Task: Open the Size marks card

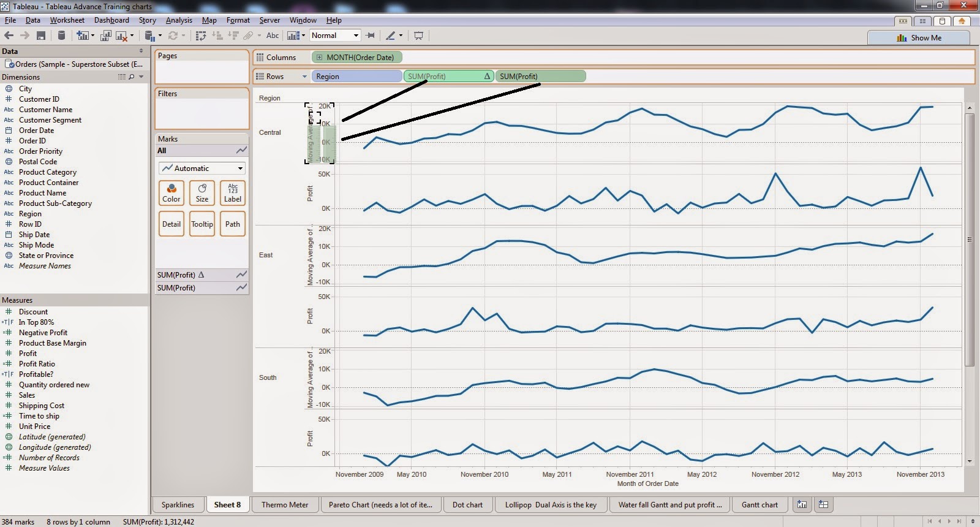Action: pos(202,192)
